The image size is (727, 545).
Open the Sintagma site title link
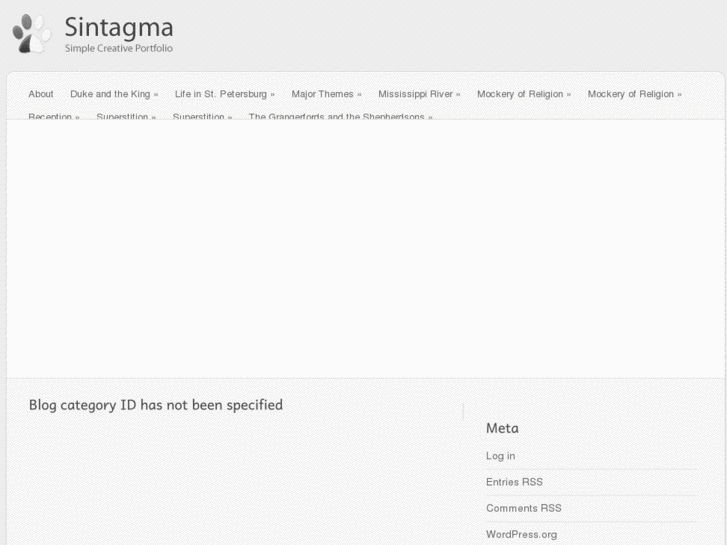(x=119, y=28)
